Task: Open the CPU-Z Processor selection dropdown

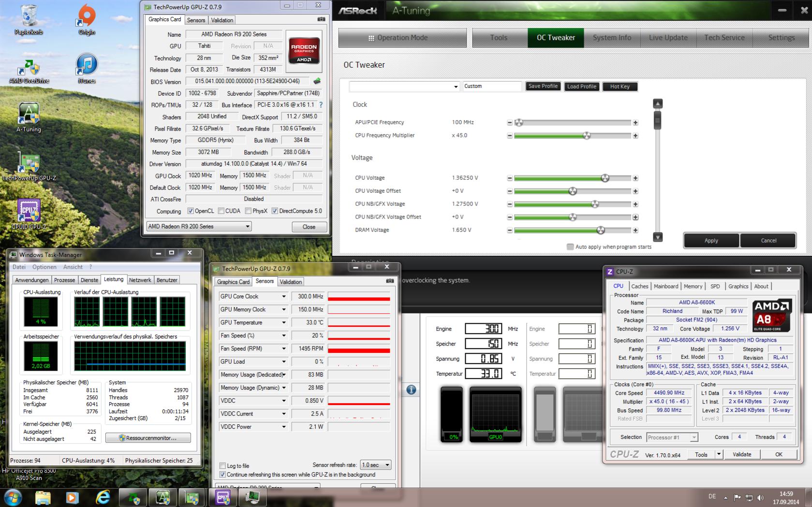Action: click(672, 437)
